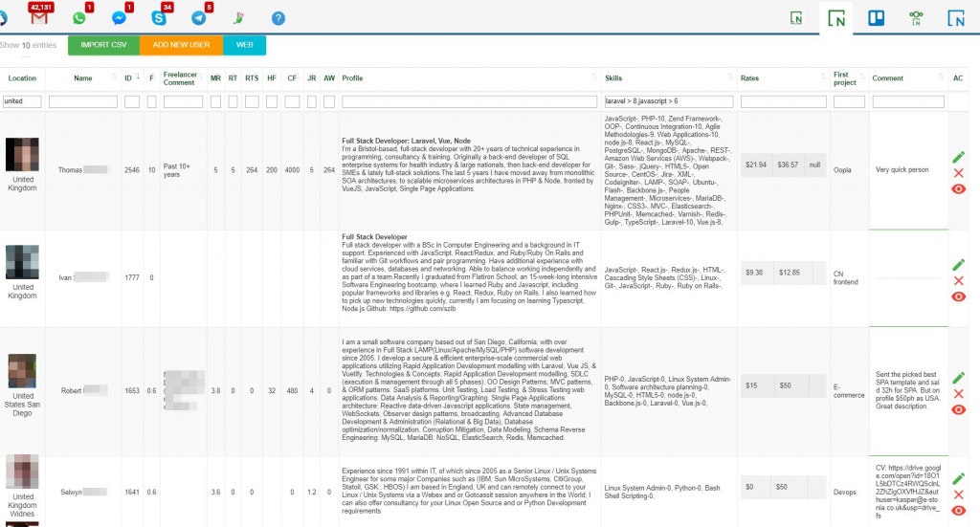Open the Facebook Messenger icon

[119, 17]
